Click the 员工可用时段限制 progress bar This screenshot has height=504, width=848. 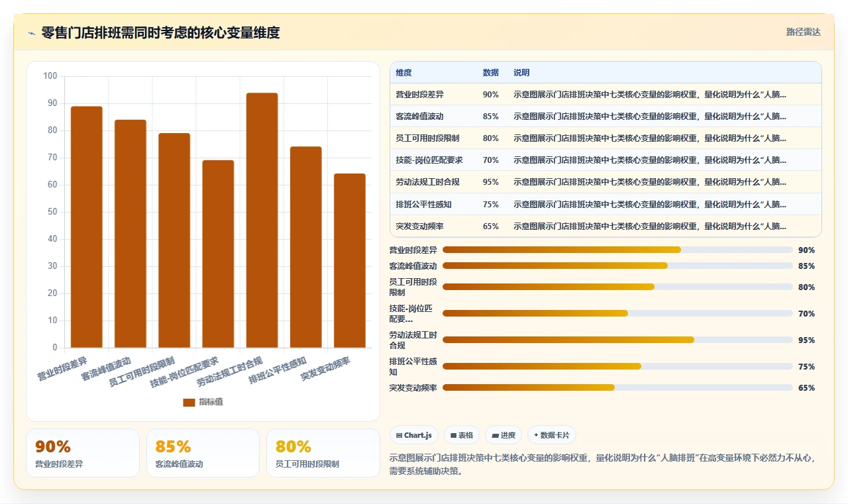[617, 287]
